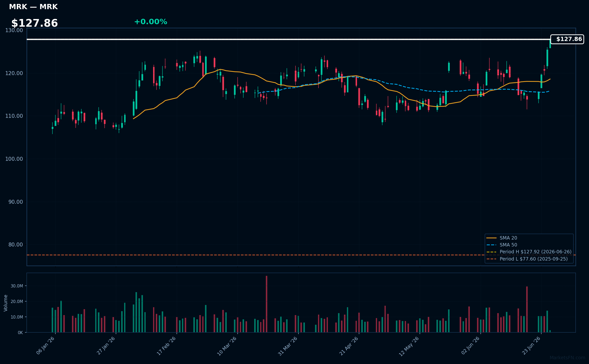Click the 06 Jan '26 date label
Screen dimensions: 589x364
pos(45,346)
